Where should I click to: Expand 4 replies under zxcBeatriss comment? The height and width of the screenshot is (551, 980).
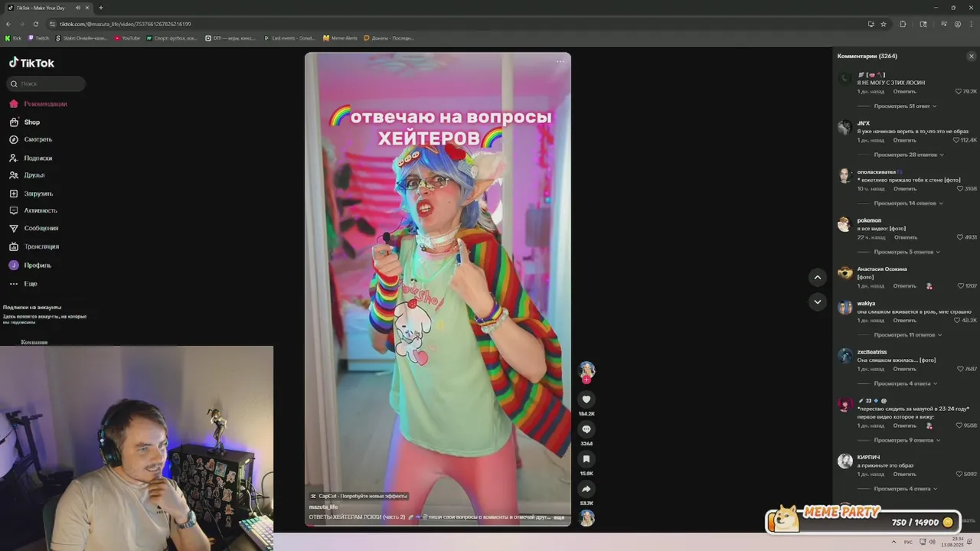coord(905,383)
